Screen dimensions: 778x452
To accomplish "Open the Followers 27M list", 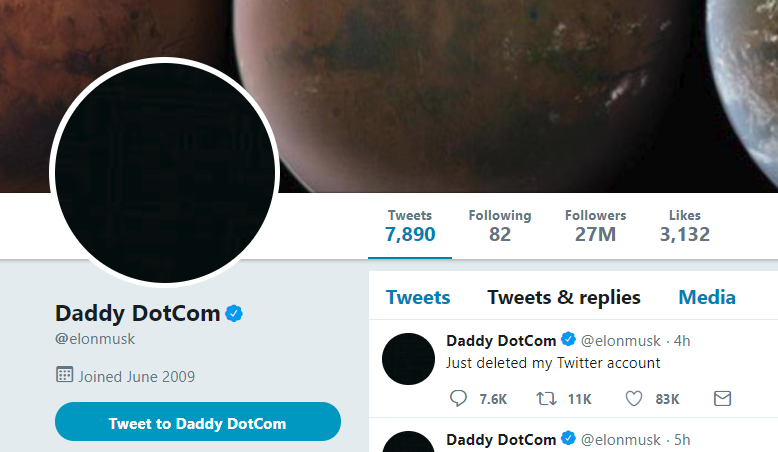I will (595, 226).
